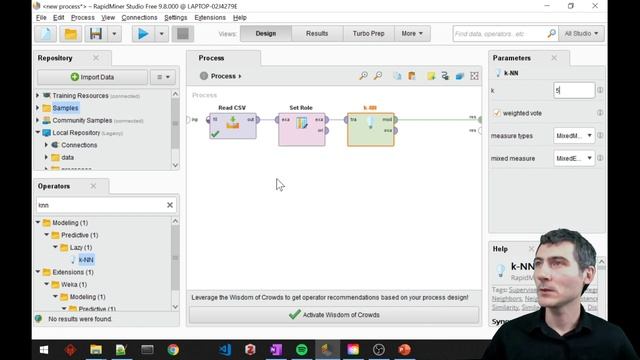
Task: Open the save options dropdown arrow
Action: click(x=114, y=34)
